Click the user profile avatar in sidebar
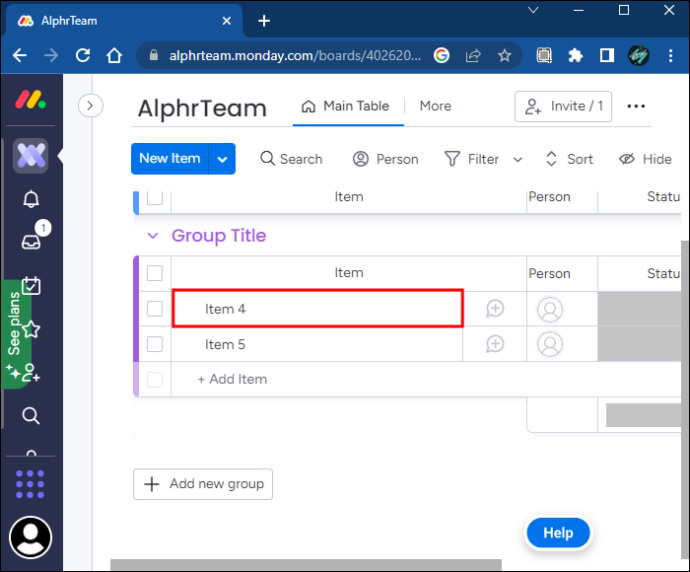Image resolution: width=690 pixels, height=572 pixels. coord(30,537)
